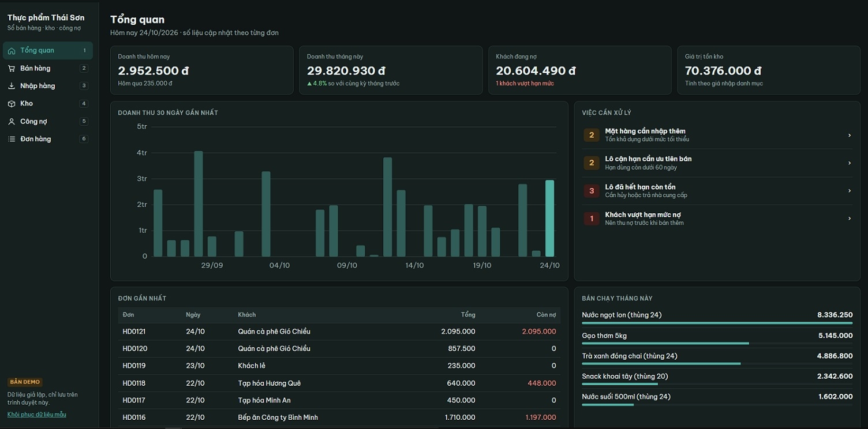Click the Thực phẩm Thái Sơn store title

(x=46, y=18)
